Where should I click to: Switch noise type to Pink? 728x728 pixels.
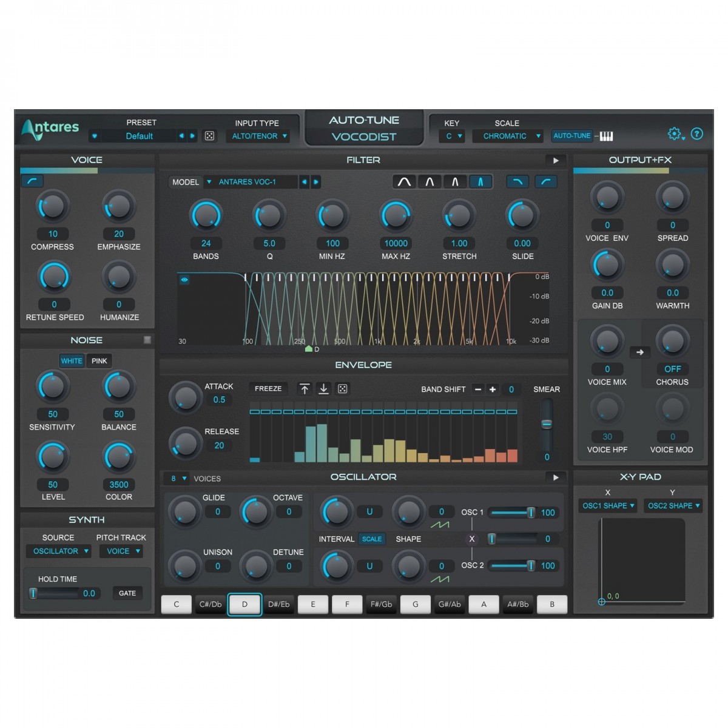pos(99,361)
